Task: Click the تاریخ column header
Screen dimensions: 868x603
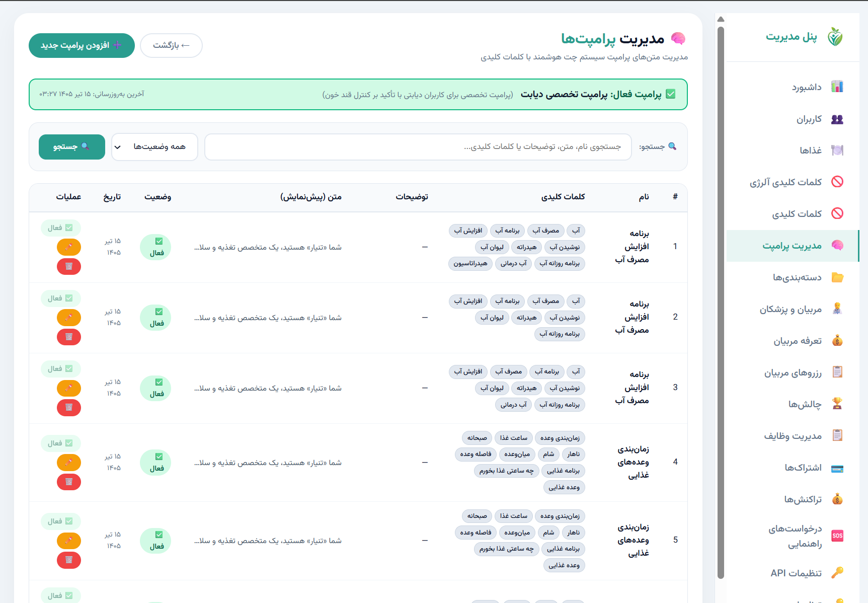Action: pyautogui.click(x=112, y=197)
